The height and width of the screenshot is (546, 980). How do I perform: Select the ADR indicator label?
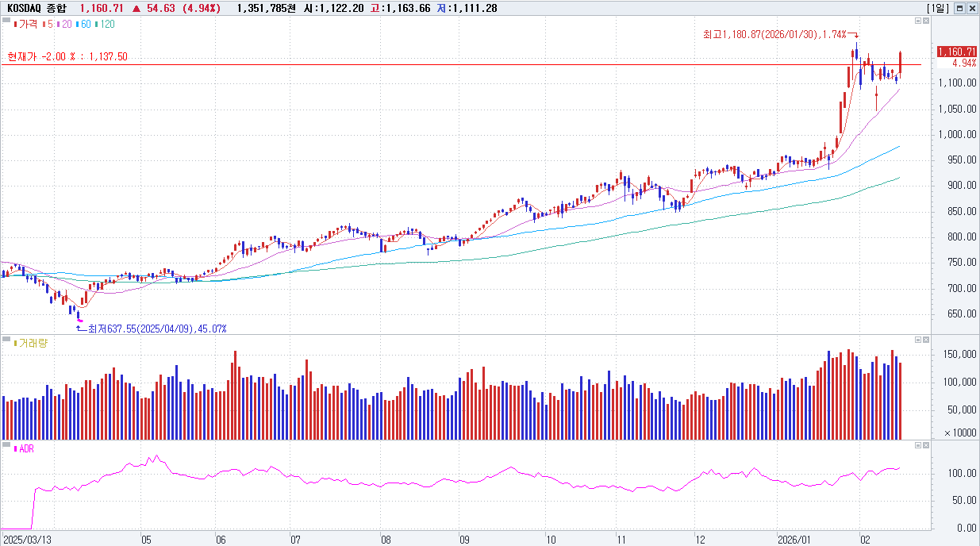(x=24, y=448)
